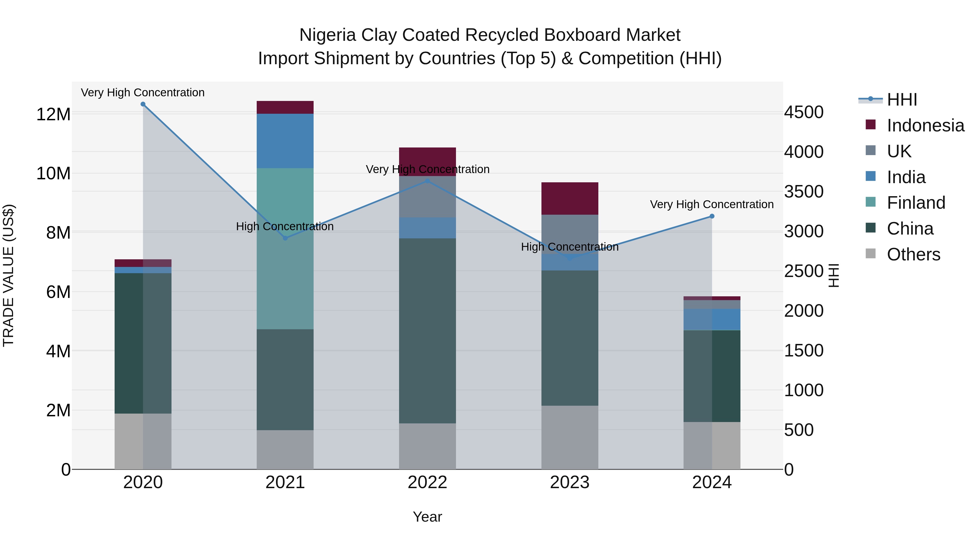Click the TRADE VALUE (US$) axis title

click(8, 275)
